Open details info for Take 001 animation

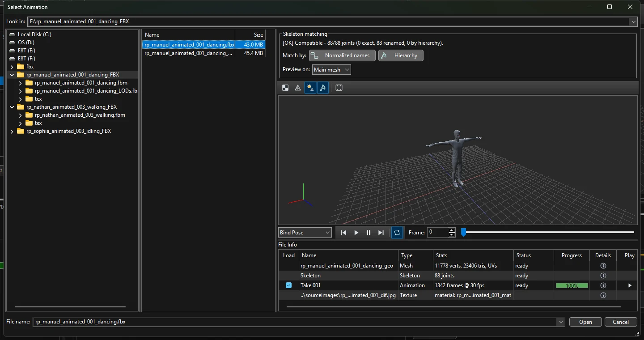click(x=603, y=285)
